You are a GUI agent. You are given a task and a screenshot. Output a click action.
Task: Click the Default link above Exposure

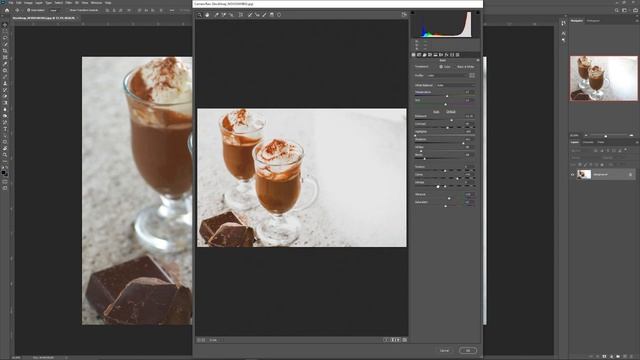pyautogui.click(x=451, y=111)
